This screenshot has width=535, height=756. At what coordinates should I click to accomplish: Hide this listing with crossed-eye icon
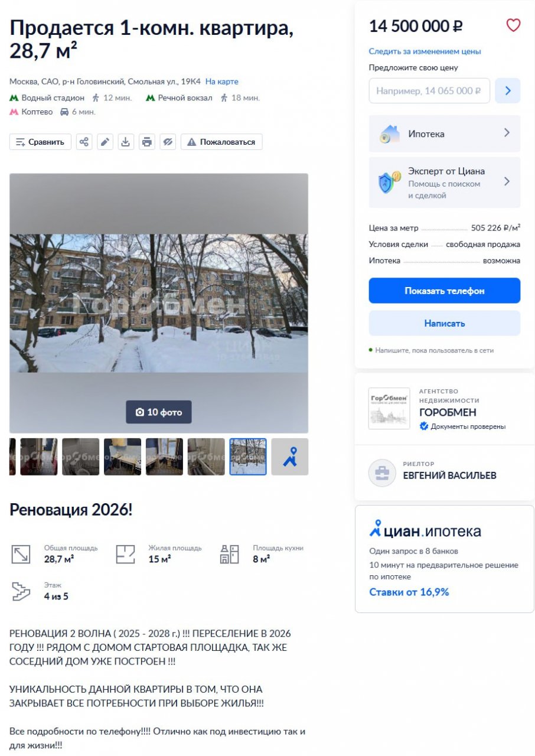(x=168, y=142)
